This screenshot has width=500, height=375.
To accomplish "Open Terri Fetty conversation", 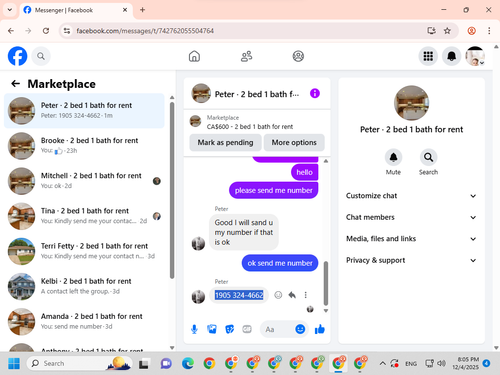I will (x=84, y=251).
